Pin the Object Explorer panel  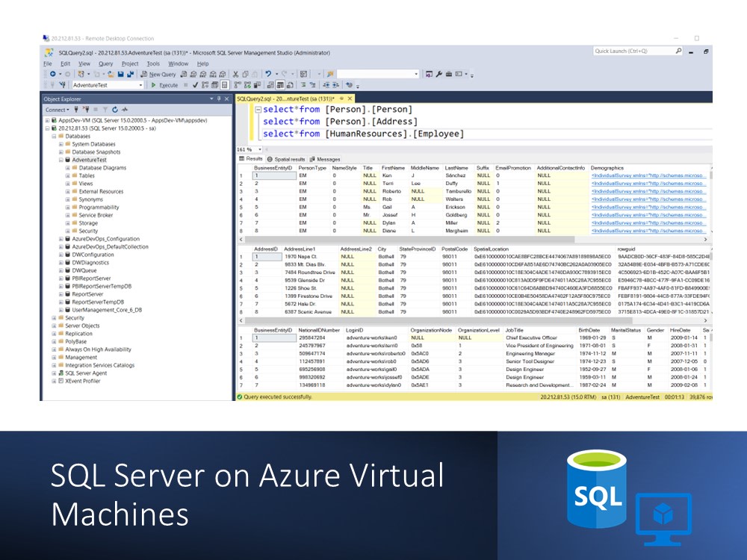(x=219, y=99)
